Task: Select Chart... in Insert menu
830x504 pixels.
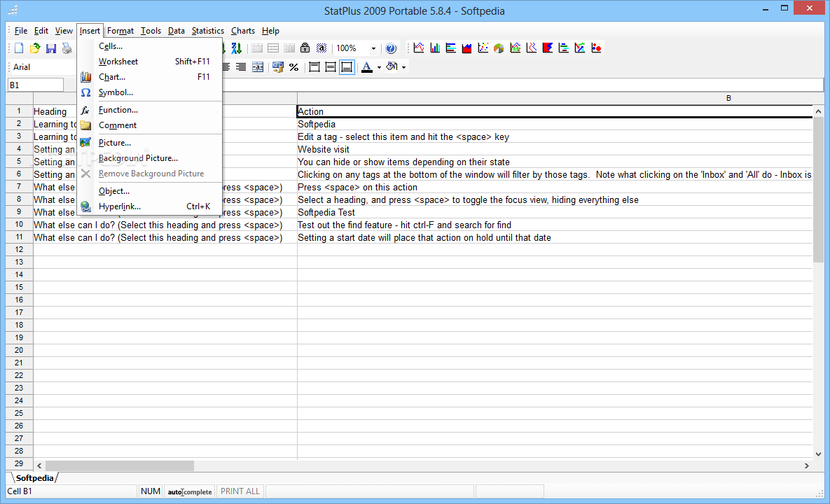Action: [x=150, y=77]
